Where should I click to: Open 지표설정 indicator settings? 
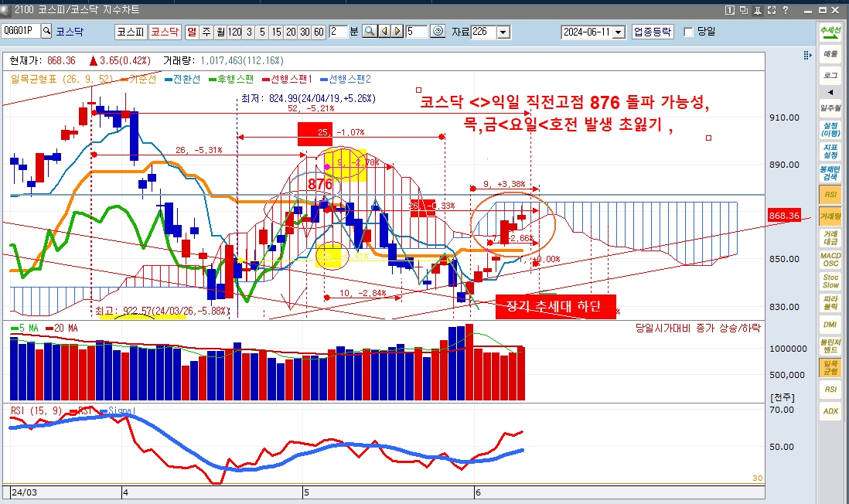click(x=830, y=151)
